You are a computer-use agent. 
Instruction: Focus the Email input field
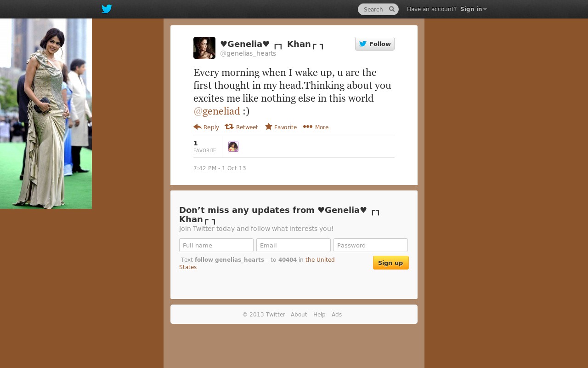pyautogui.click(x=294, y=245)
